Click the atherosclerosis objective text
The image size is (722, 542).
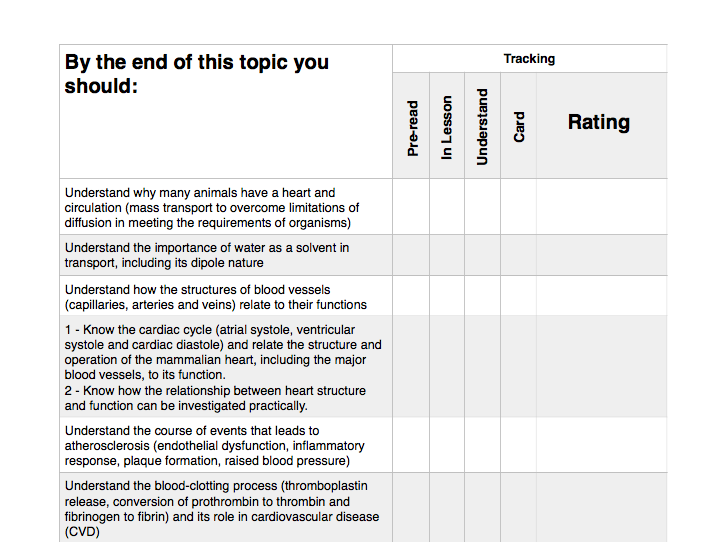pos(215,446)
